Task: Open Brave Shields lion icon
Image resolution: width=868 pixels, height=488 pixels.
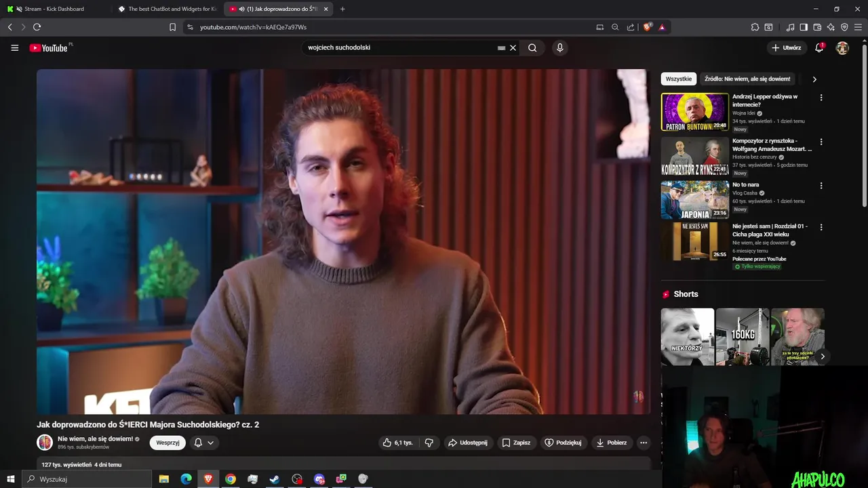Action: [x=648, y=27]
